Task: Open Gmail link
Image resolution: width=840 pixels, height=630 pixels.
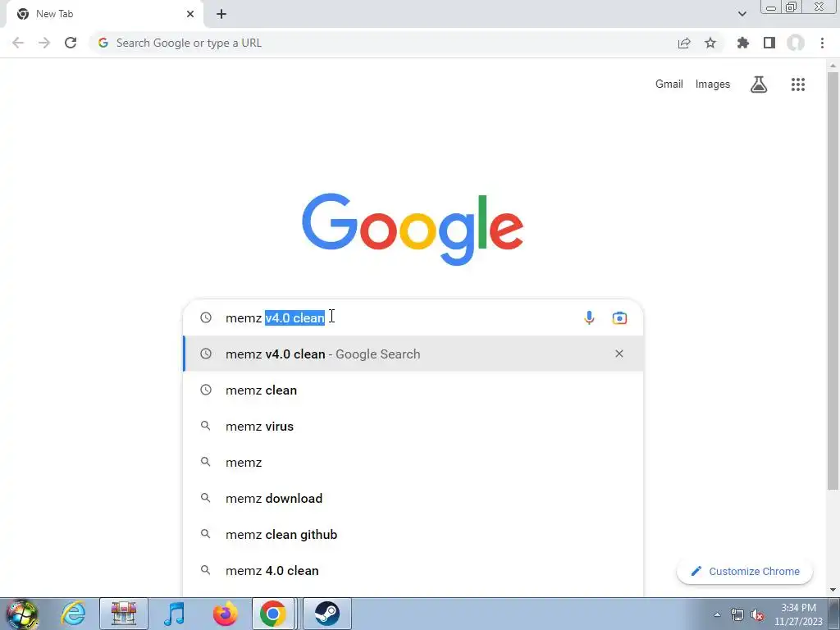Action: click(x=669, y=84)
